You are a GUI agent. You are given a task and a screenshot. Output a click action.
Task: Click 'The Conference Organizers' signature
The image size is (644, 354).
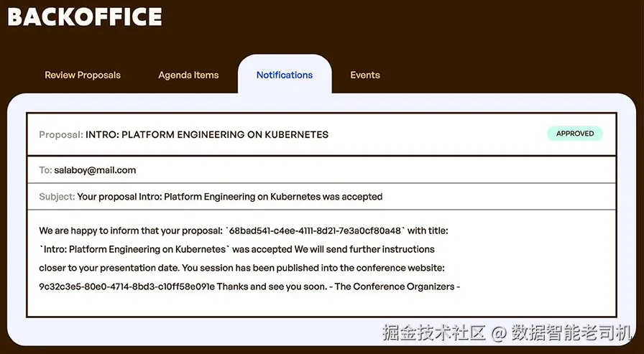click(392, 287)
